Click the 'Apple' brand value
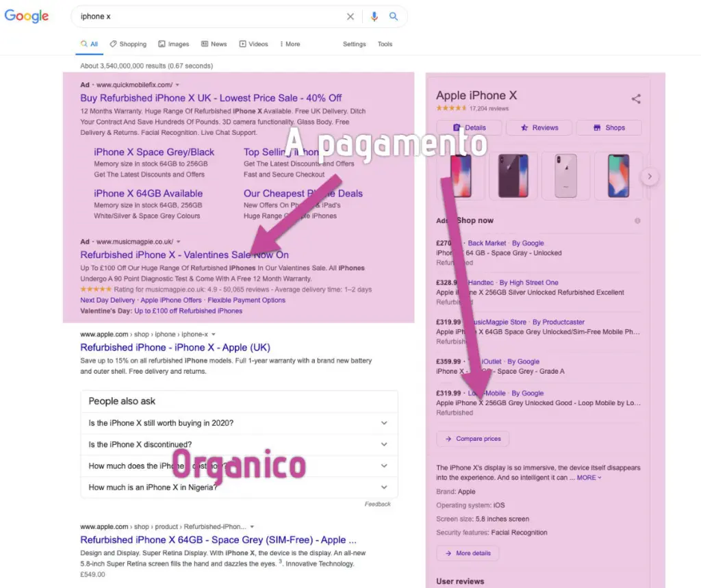Image resolution: width=701 pixels, height=588 pixels. coord(466,491)
